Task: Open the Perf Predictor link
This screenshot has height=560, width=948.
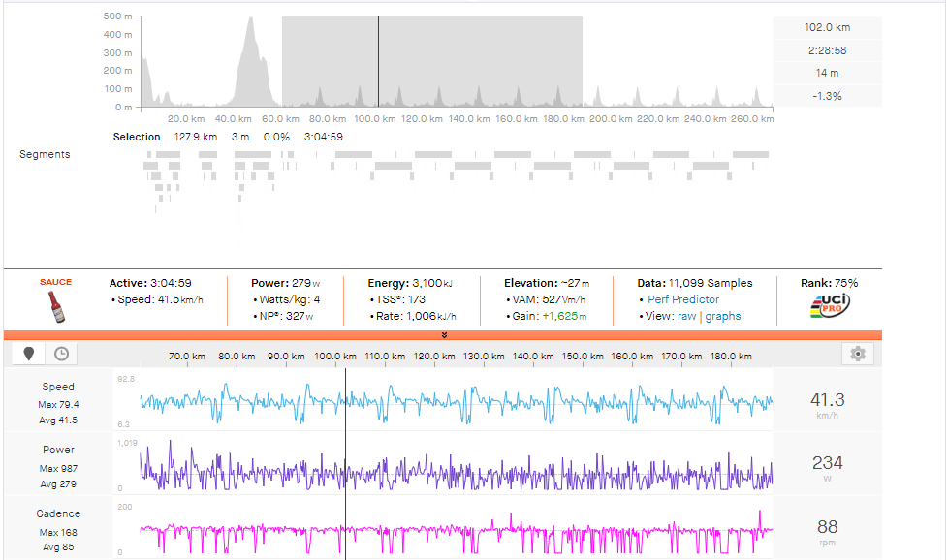Action: (682, 299)
